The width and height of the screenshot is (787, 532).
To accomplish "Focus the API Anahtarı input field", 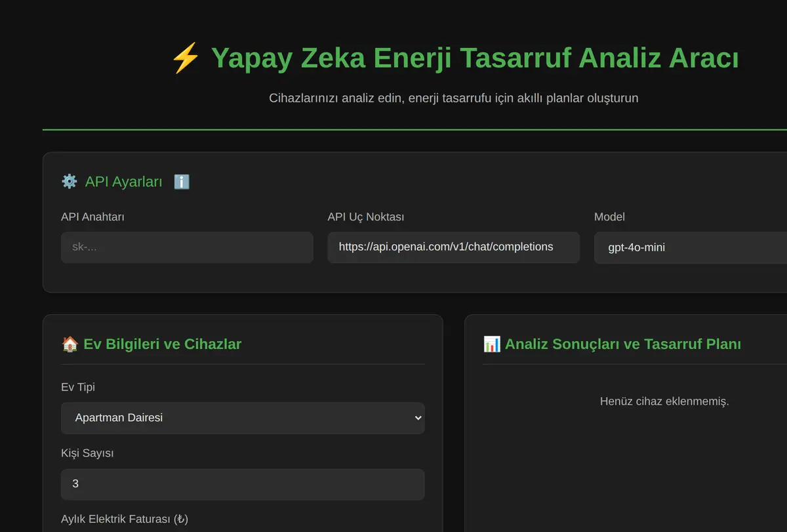I will pyautogui.click(x=187, y=247).
